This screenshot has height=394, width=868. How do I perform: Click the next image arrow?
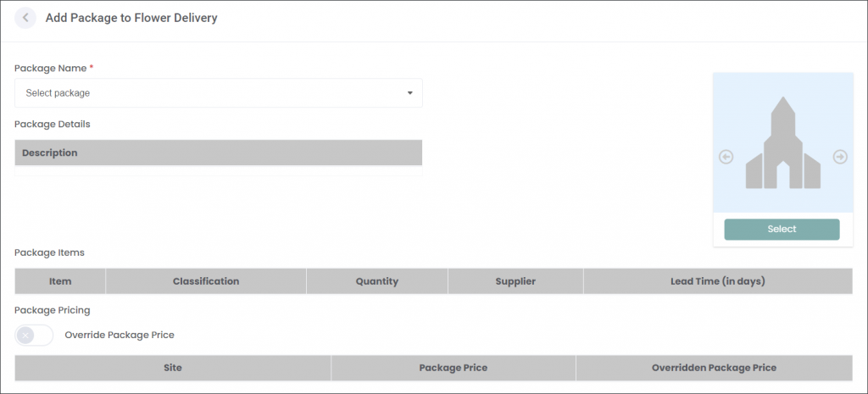[x=840, y=157]
